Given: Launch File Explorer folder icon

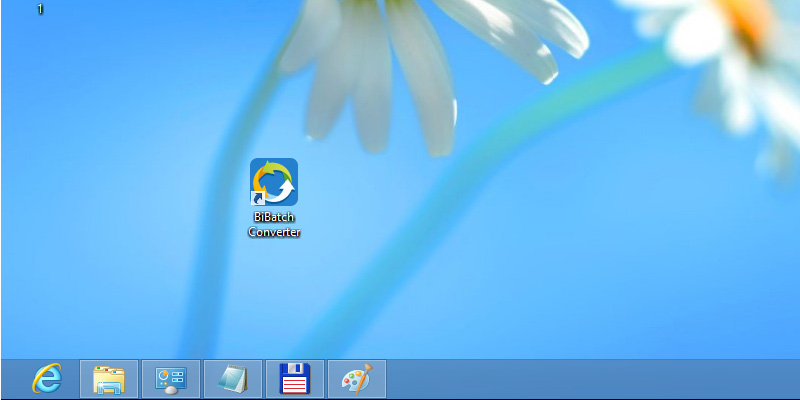Looking at the screenshot, I should 109,379.
